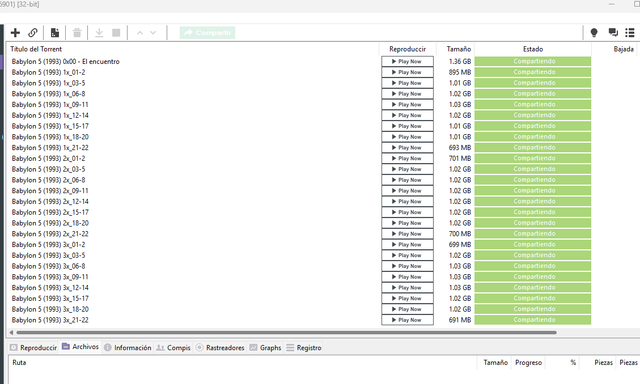Screen dimensions: 640x384
Task: Sort by Estado column header
Action: (x=533, y=49)
